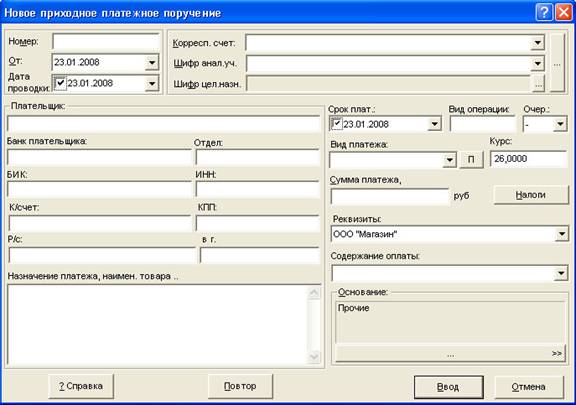The height and width of the screenshot is (405, 576).
Task: Open the Реквизиты ООО "Магазин" dropdown
Action: coord(562,234)
